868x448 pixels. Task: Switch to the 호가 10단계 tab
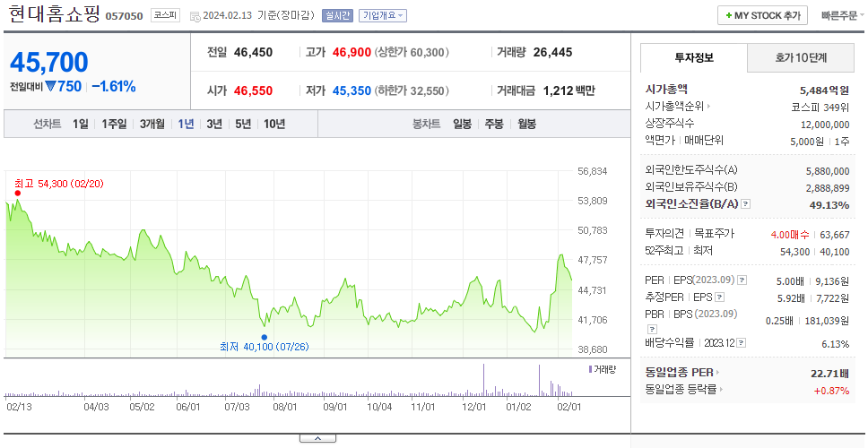[801, 57]
